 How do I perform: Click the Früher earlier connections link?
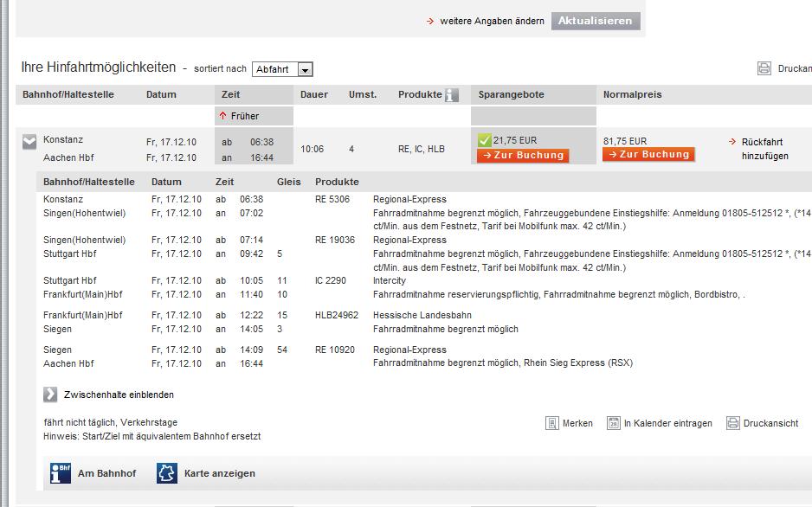tap(244, 116)
